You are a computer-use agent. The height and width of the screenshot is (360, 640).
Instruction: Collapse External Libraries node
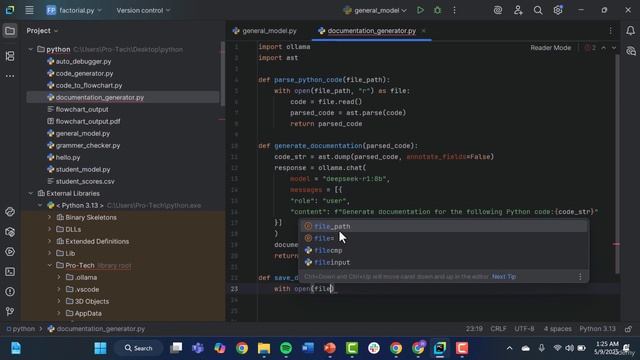[31, 193]
